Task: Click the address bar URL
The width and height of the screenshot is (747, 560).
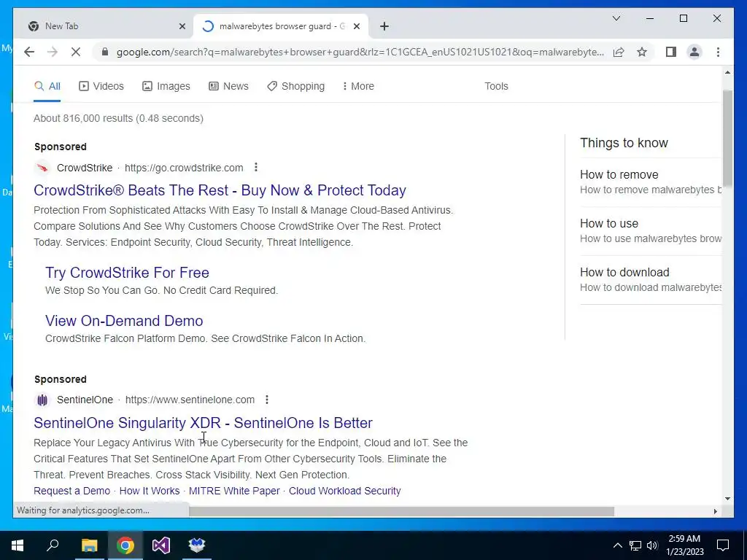Action: pos(360,52)
